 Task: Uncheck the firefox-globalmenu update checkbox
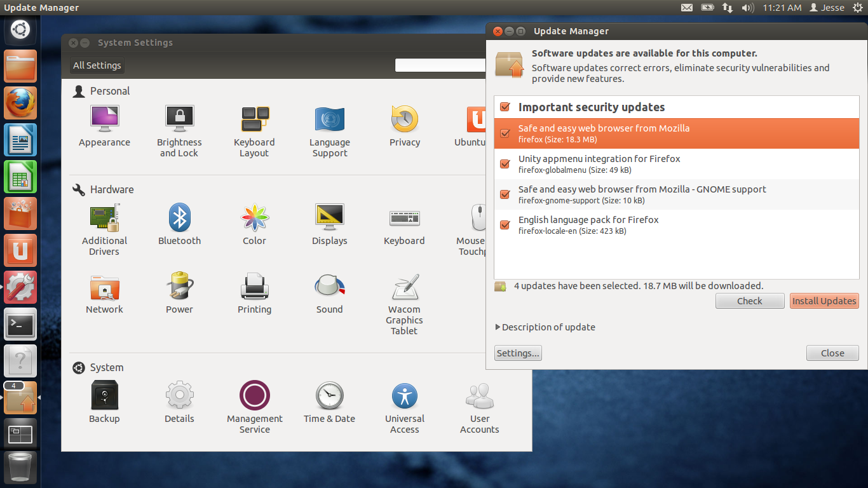[x=505, y=164]
